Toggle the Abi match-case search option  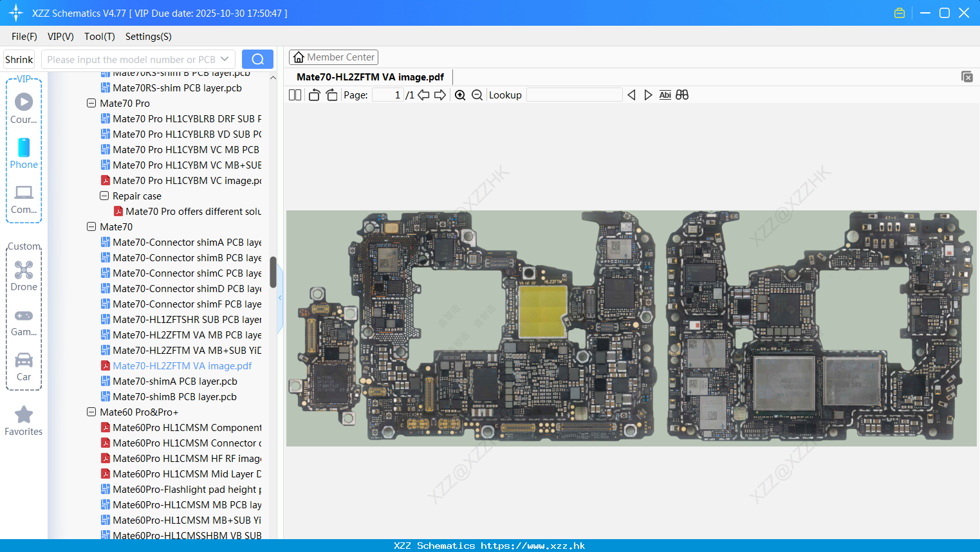[665, 95]
